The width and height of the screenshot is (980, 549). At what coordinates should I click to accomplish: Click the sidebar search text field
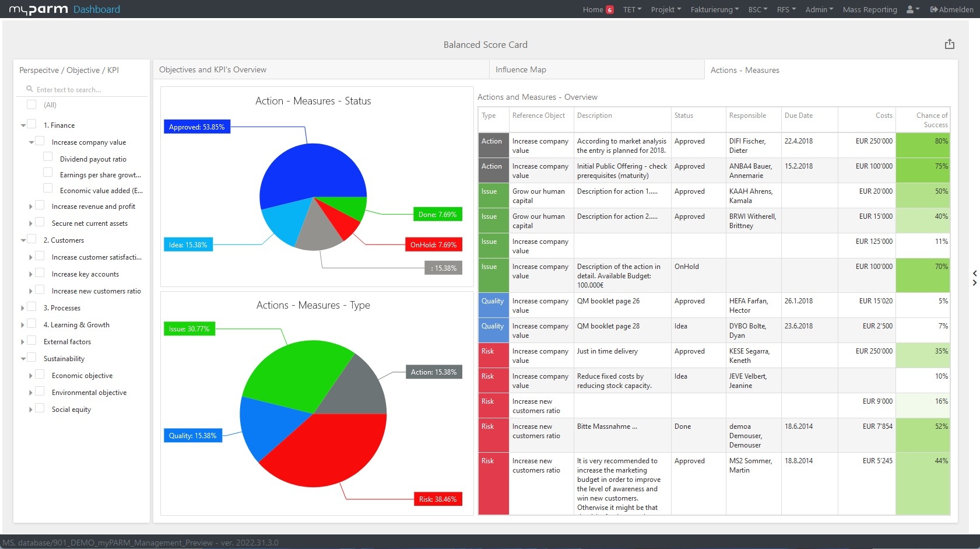coord(87,90)
